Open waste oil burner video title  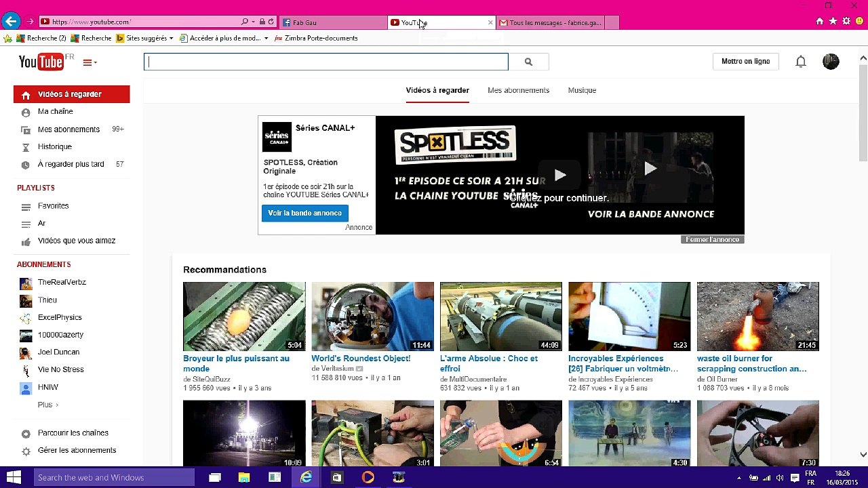coord(751,364)
